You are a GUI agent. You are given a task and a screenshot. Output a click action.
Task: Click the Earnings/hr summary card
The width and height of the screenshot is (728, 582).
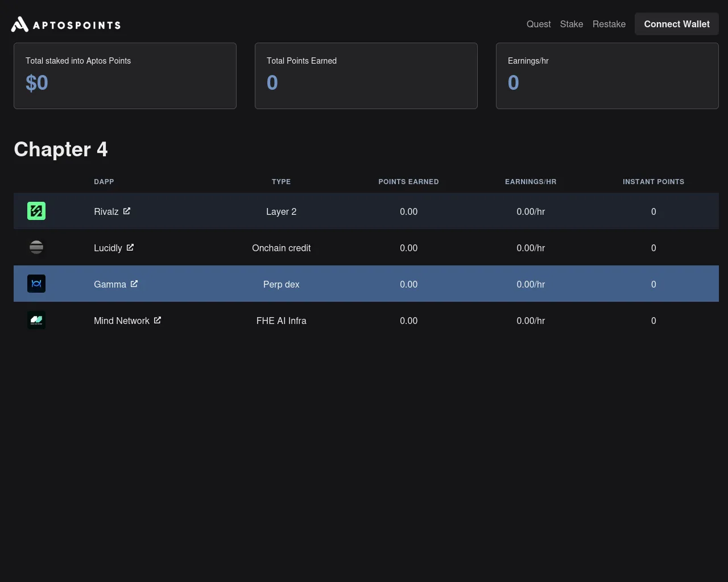point(607,76)
